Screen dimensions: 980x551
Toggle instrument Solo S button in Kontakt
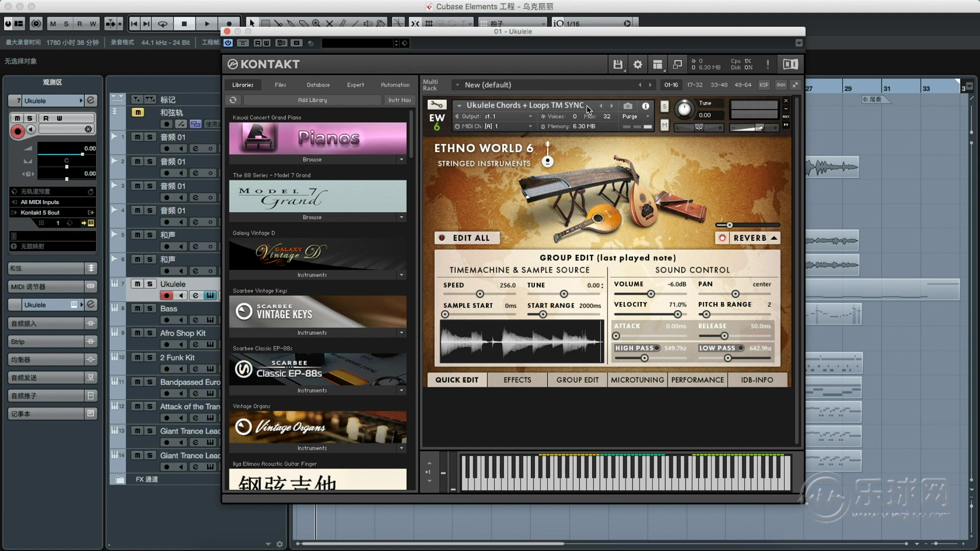pyautogui.click(x=664, y=106)
